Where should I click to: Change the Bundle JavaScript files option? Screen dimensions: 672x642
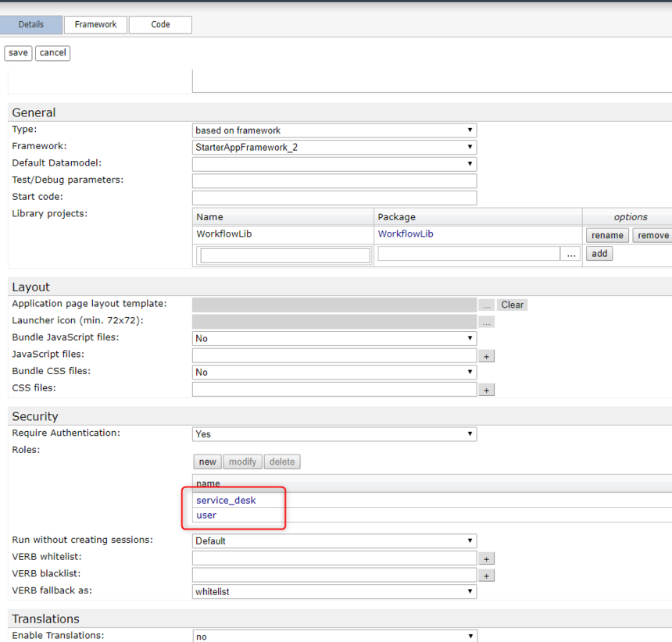pyautogui.click(x=334, y=339)
